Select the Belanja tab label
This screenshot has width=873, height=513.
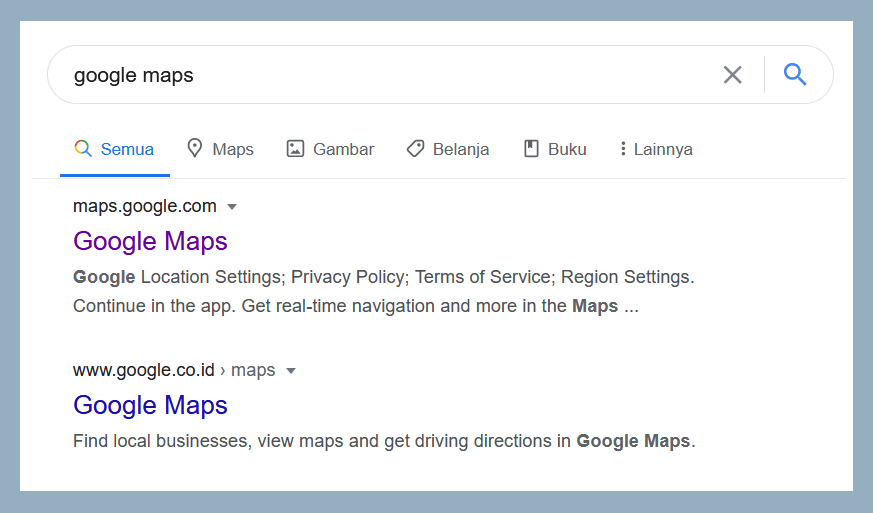[x=461, y=149]
